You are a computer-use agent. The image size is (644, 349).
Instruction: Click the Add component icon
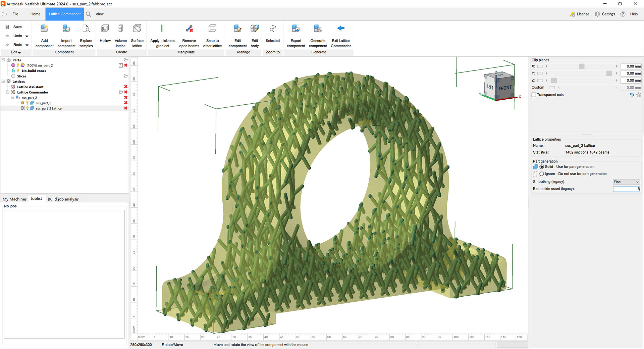(44, 29)
